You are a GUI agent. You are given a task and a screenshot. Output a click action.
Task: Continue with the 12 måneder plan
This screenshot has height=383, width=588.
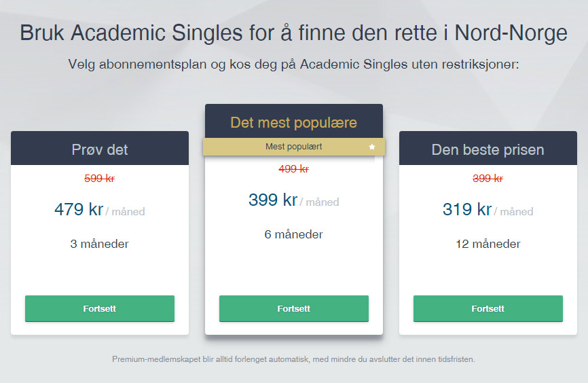[488, 308]
